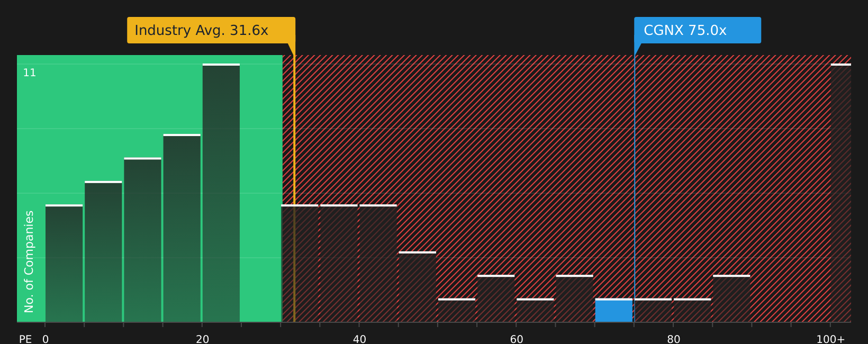
Task: Click the x-axis tick label 60
Action: [517, 339]
